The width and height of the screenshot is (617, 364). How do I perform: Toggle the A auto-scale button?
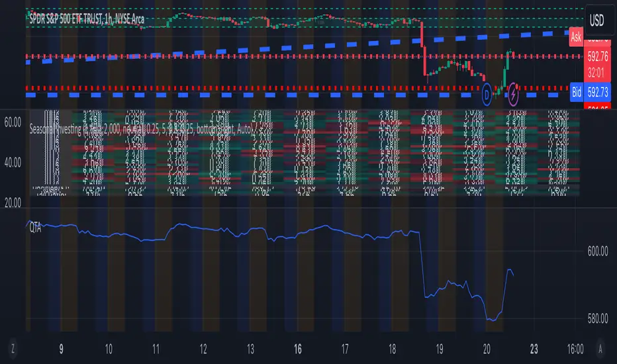point(600,349)
